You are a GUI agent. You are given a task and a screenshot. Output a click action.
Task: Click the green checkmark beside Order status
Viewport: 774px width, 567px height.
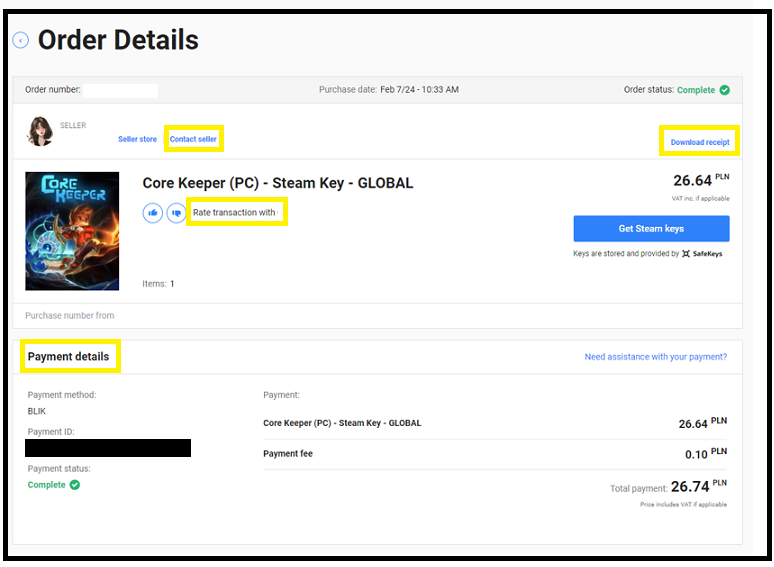click(725, 90)
